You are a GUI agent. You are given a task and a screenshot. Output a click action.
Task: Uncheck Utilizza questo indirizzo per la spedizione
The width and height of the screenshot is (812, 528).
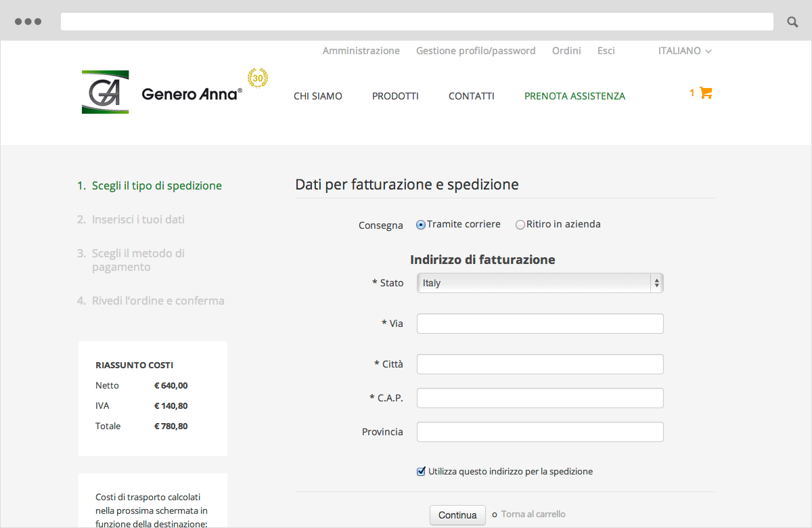[421, 470]
